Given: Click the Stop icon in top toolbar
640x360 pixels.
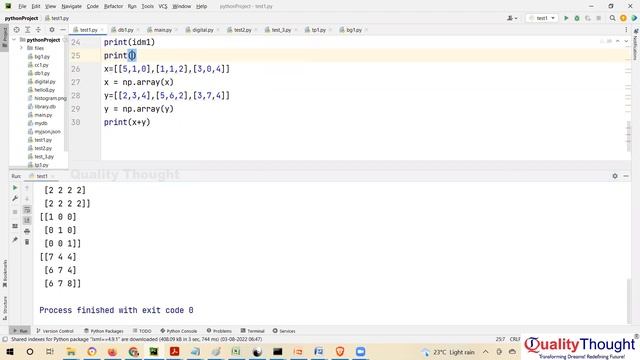Looking at the screenshot, I should point(598,18).
